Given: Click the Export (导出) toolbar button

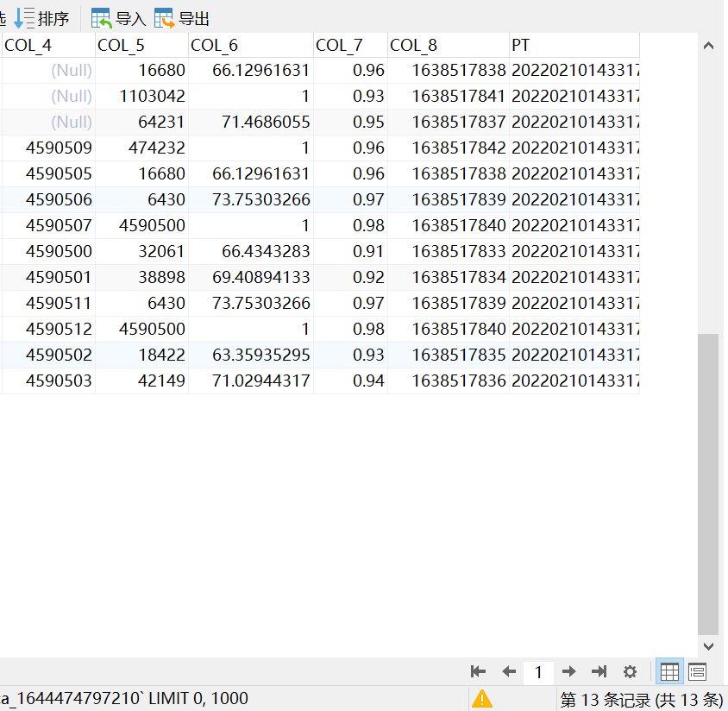Looking at the screenshot, I should tap(182, 18).
